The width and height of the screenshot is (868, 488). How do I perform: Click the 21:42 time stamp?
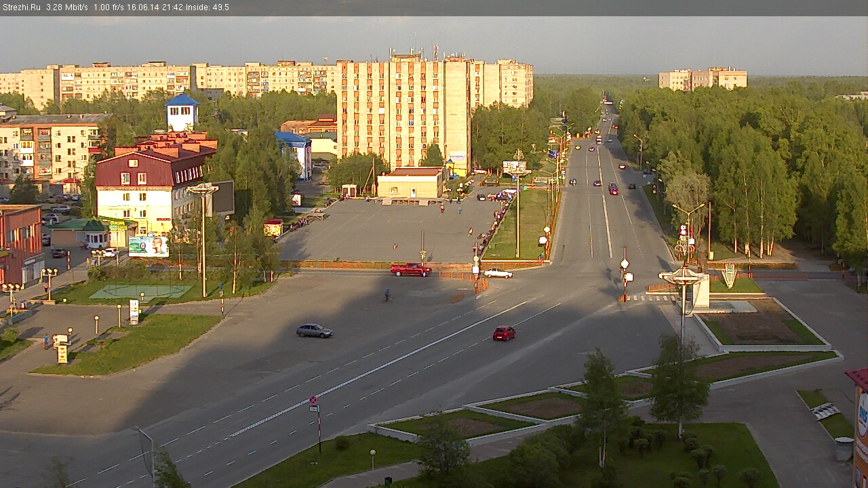pyautogui.click(x=174, y=7)
